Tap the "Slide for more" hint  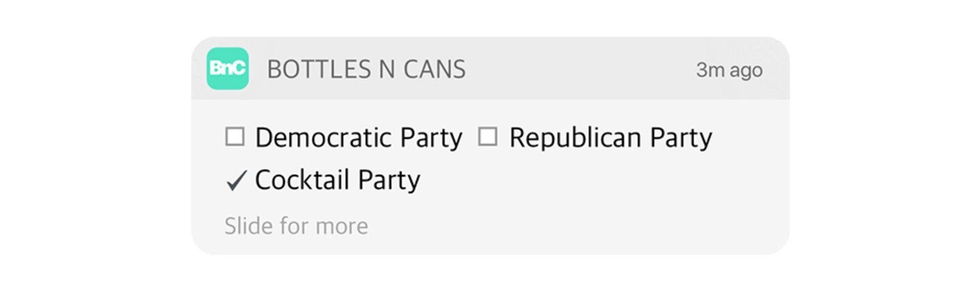296,226
